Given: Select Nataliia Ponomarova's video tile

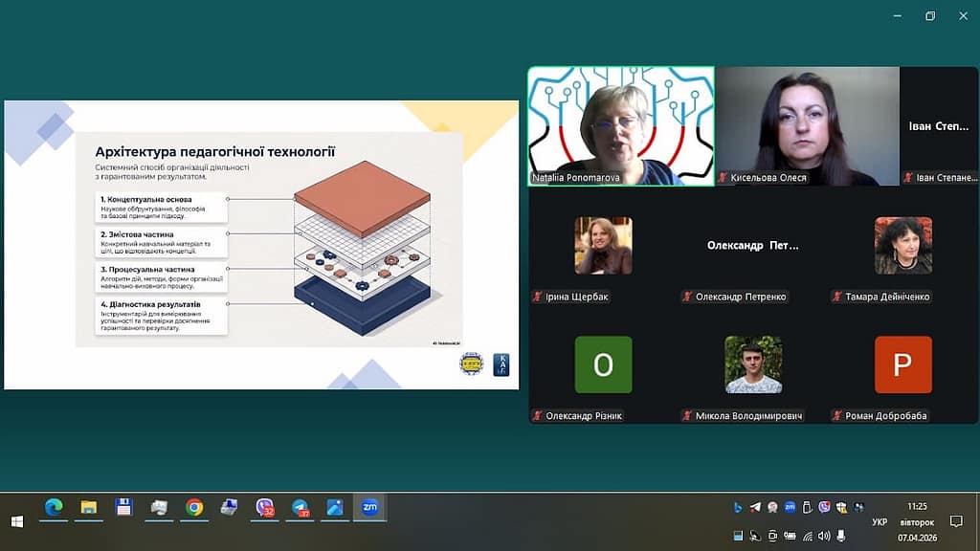Looking at the screenshot, I should coord(621,124).
